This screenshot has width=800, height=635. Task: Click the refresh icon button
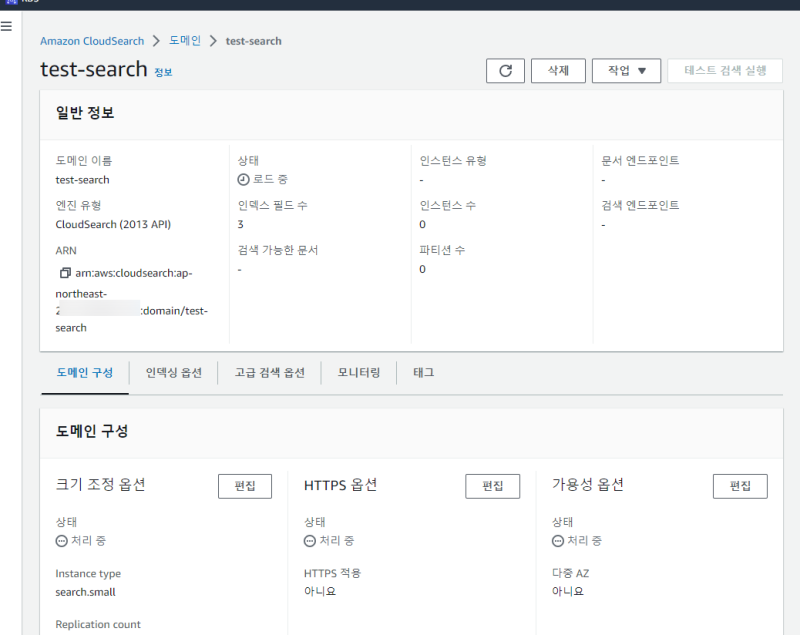505,71
